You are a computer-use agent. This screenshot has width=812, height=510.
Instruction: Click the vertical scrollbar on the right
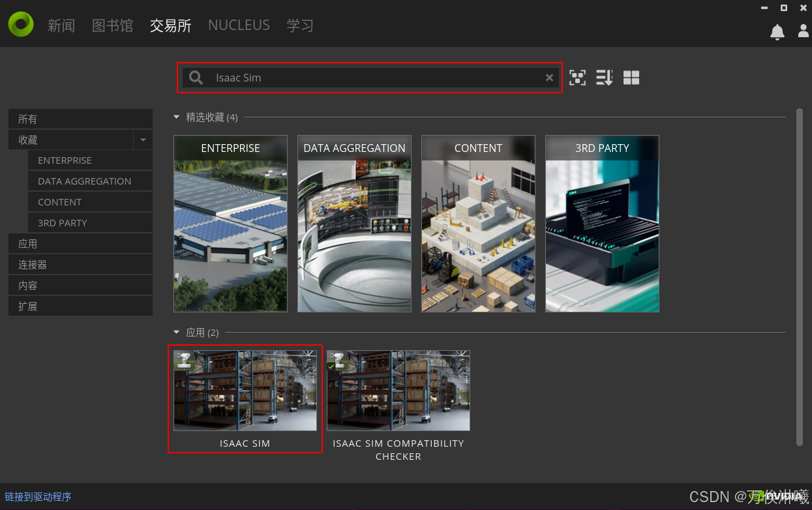click(800, 277)
